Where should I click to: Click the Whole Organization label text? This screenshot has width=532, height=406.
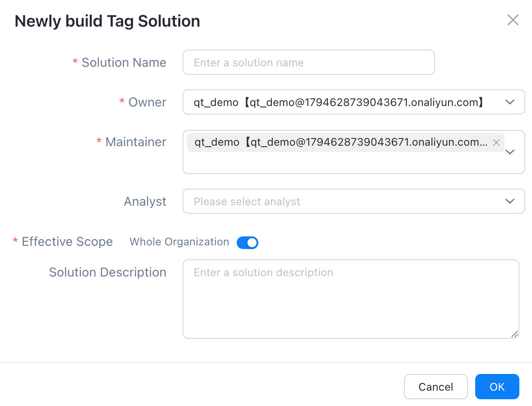click(x=179, y=242)
